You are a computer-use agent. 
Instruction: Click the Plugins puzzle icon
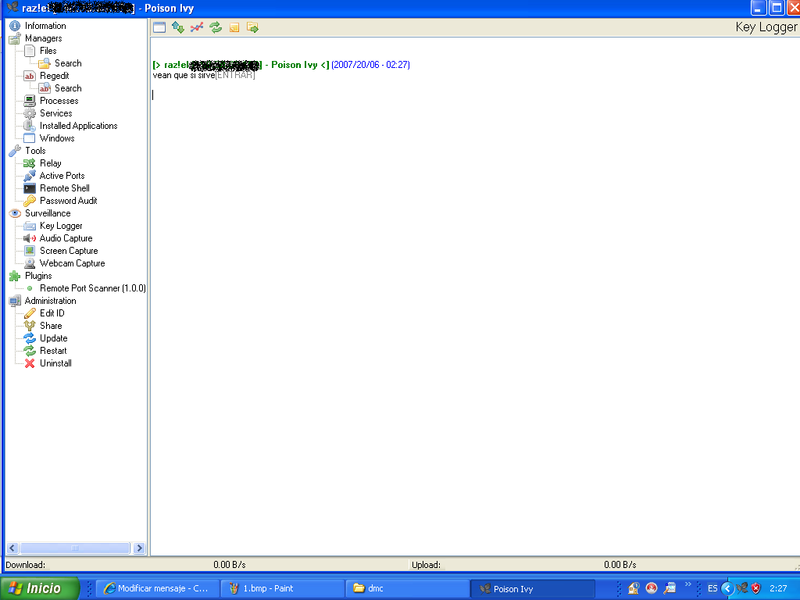15,276
